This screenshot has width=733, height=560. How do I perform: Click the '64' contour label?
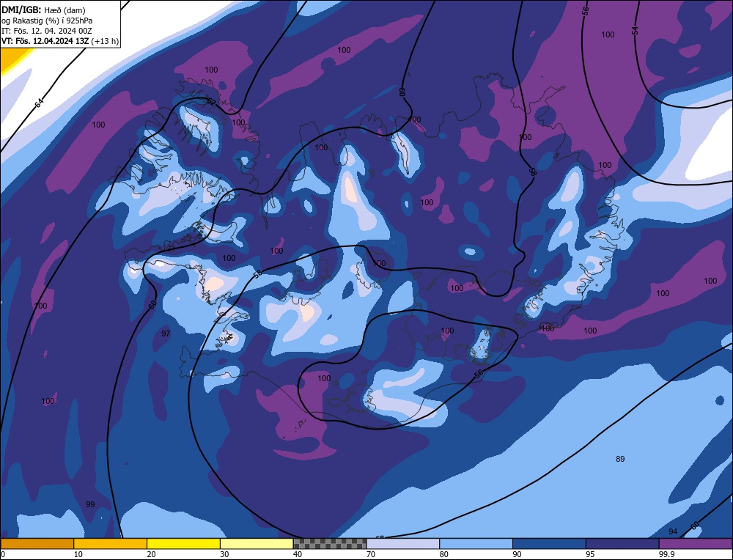[x=40, y=103]
